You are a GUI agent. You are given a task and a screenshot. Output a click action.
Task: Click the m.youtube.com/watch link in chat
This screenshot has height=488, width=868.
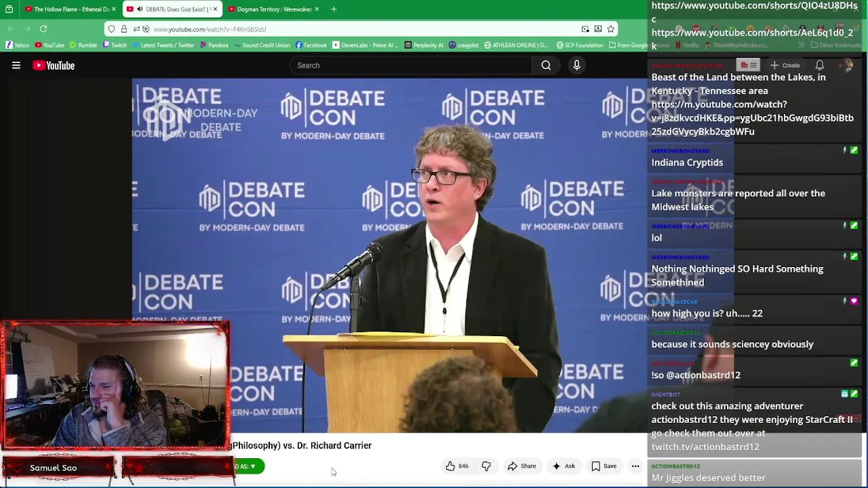point(753,118)
